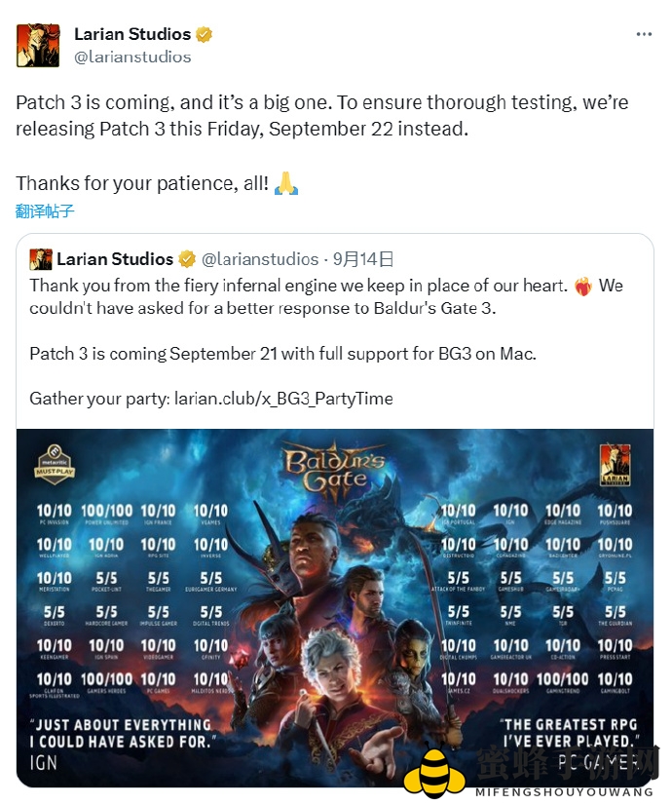Click the Larian Studios name in quoted tweet
The image size is (672, 805).
tap(115, 259)
